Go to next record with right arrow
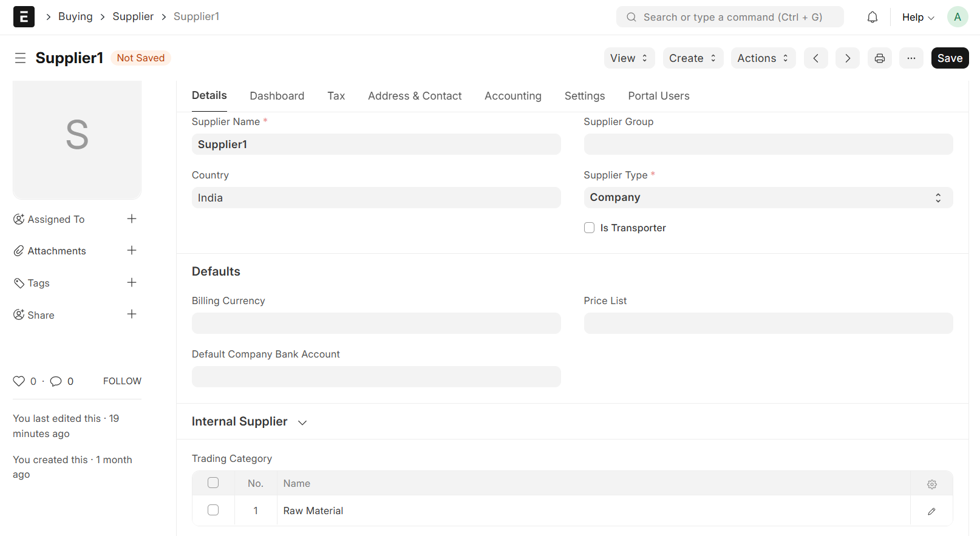The height and width of the screenshot is (536, 980). pyautogui.click(x=847, y=58)
